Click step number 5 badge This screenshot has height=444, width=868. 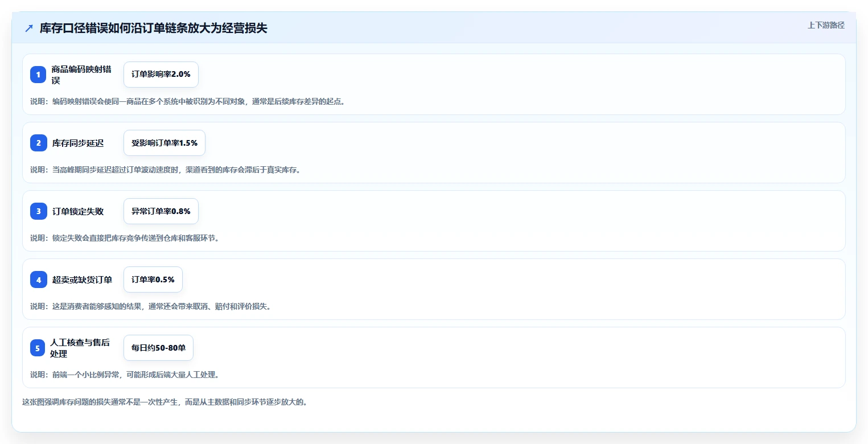[x=38, y=348]
